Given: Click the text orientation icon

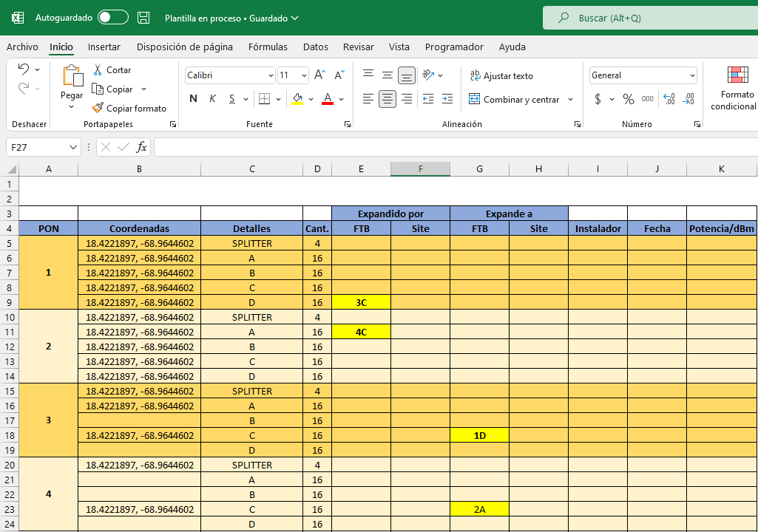Looking at the screenshot, I should click(428, 75).
